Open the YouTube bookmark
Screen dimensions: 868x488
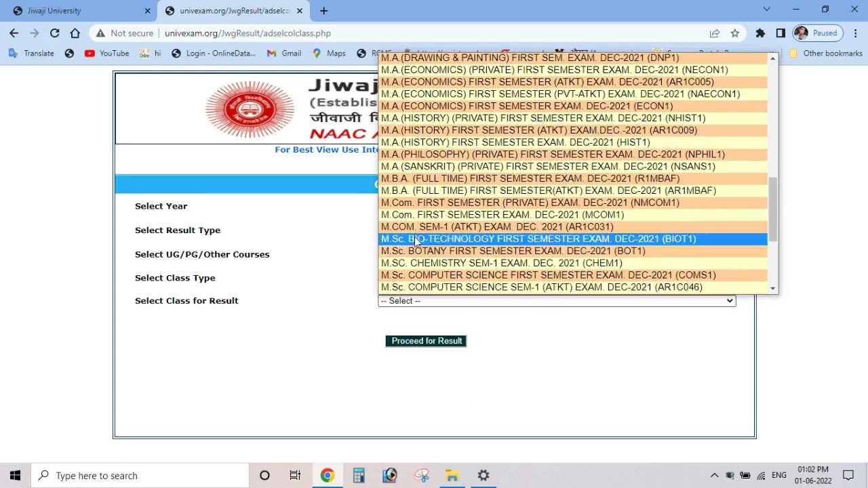coord(106,53)
